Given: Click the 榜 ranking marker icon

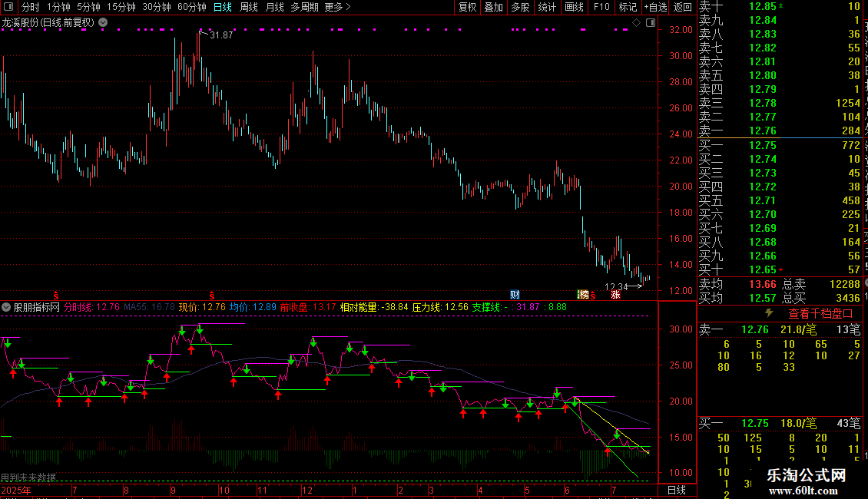Looking at the screenshot, I should pyautogui.click(x=583, y=294).
